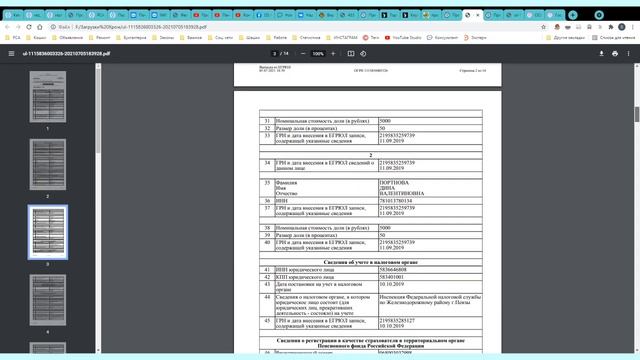640x360 pixels.
Task: Click the tax authority registration section heading
Action: pos(371,262)
